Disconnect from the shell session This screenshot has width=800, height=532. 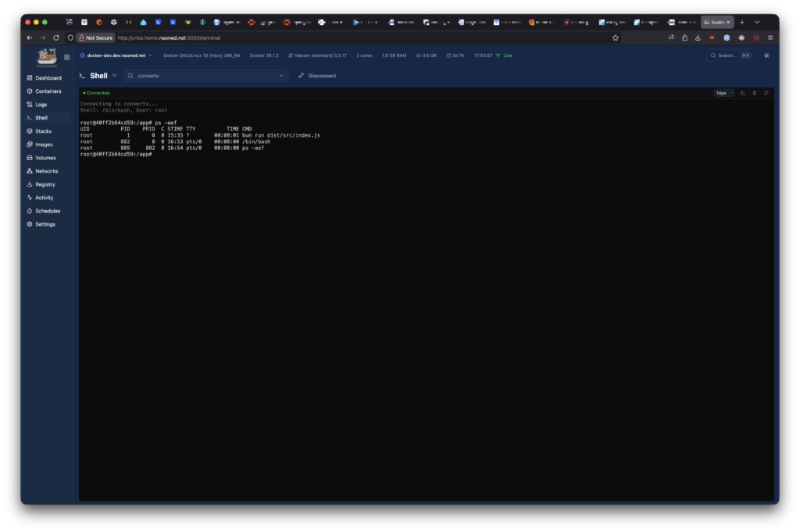pyautogui.click(x=317, y=76)
